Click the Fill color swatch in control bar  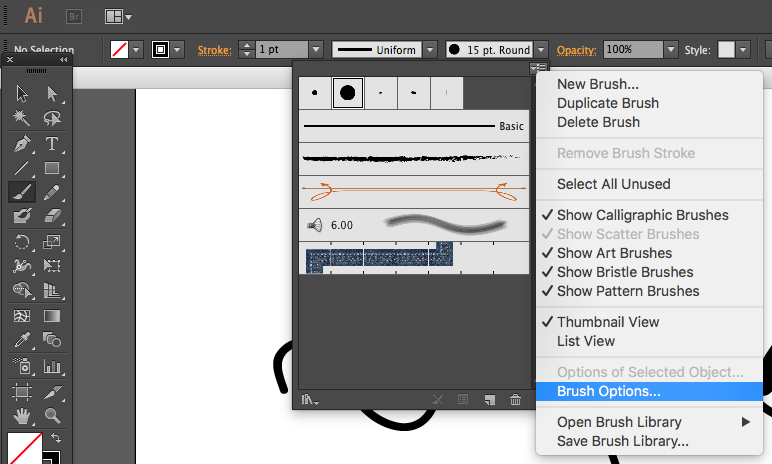click(x=119, y=49)
